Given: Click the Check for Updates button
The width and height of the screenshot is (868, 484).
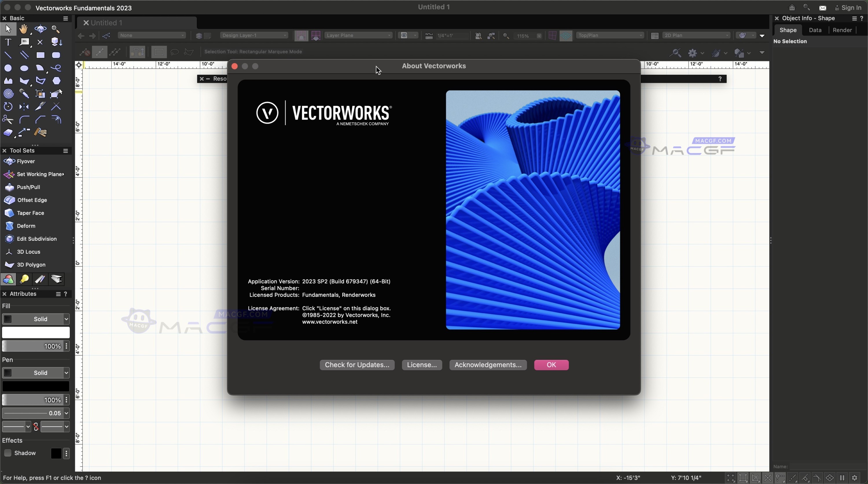Looking at the screenshot, I should pyautogui.click(x=357, y=365).
